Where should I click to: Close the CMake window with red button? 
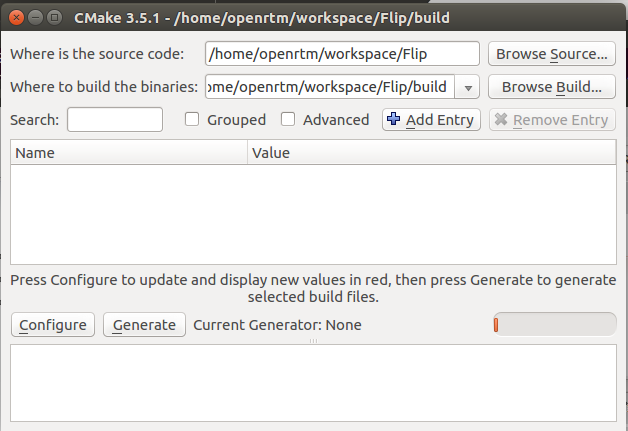point(16,18)
